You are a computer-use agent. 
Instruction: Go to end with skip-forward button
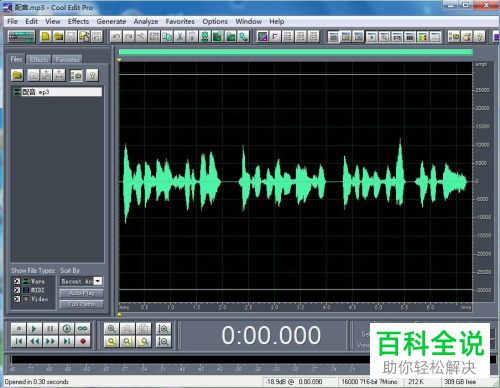pos(66,341)
